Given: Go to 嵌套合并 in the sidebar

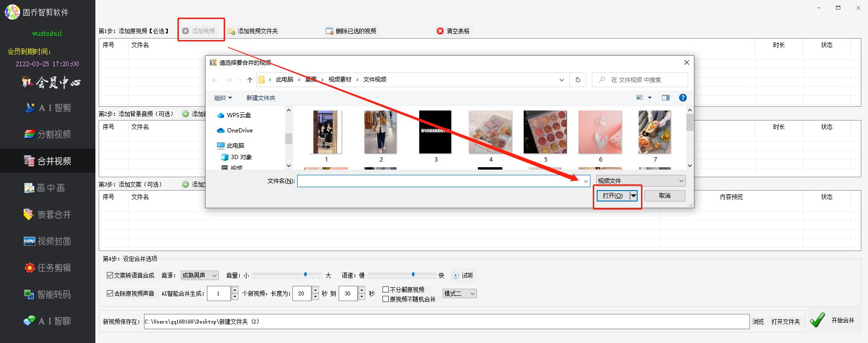Looking at the screenshot, I should [48, 214].
